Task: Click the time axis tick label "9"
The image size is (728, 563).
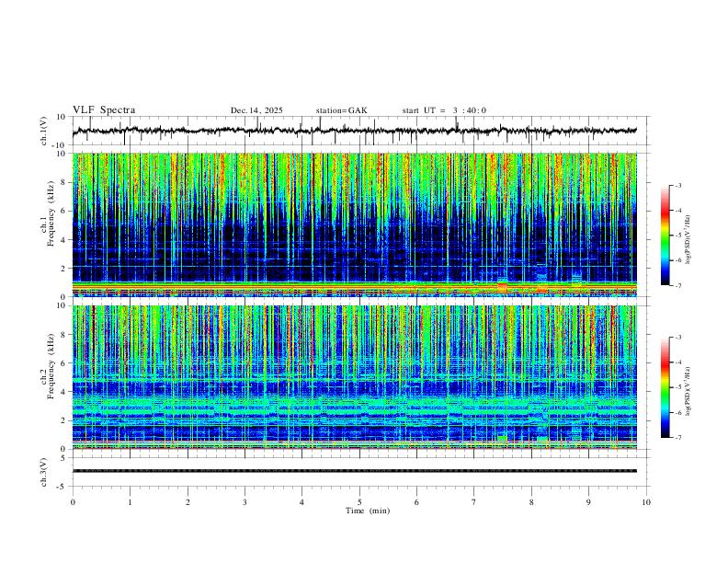Action: [x=588, y=502]
